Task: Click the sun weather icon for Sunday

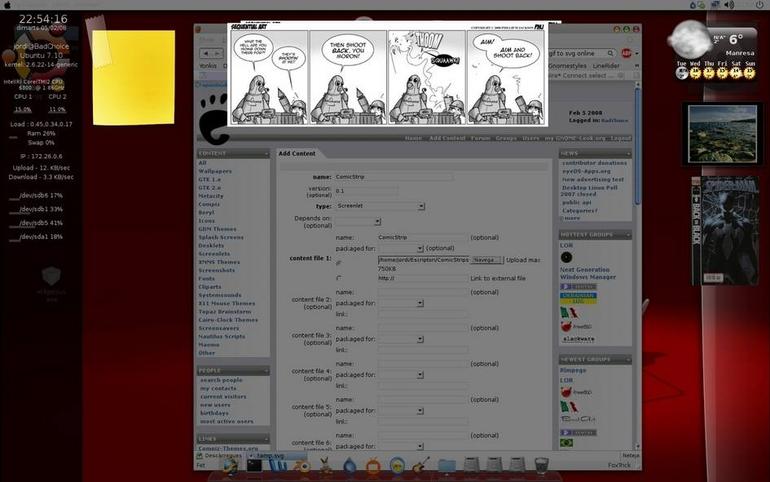Action: [x=749, y=73]
